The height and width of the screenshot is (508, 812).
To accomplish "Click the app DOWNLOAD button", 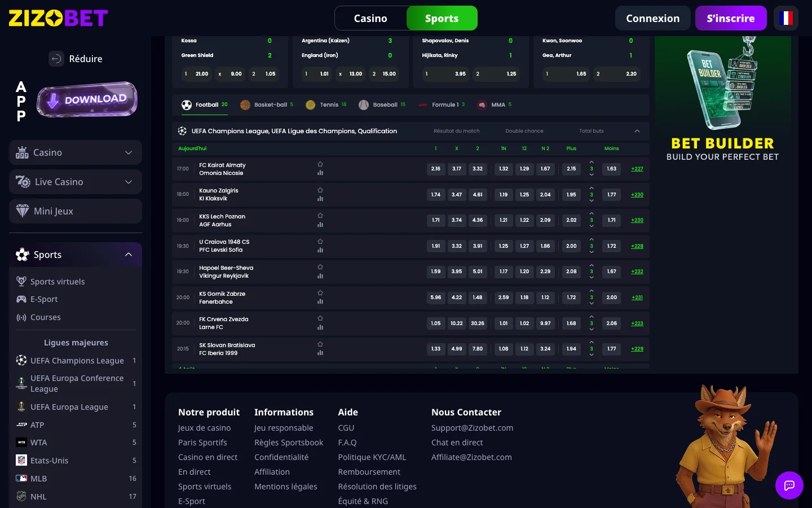I will (x=87, y=100).
